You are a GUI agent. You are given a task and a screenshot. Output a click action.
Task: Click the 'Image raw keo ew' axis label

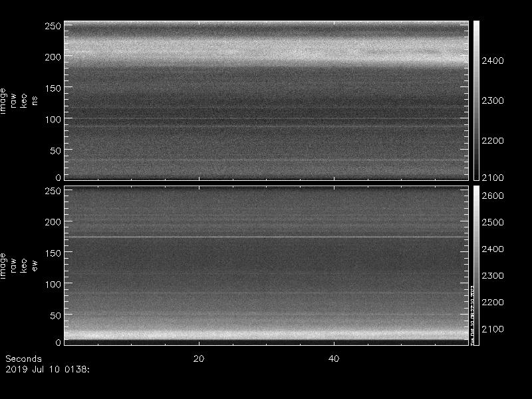pyautogui.click(x=19, y=265)
